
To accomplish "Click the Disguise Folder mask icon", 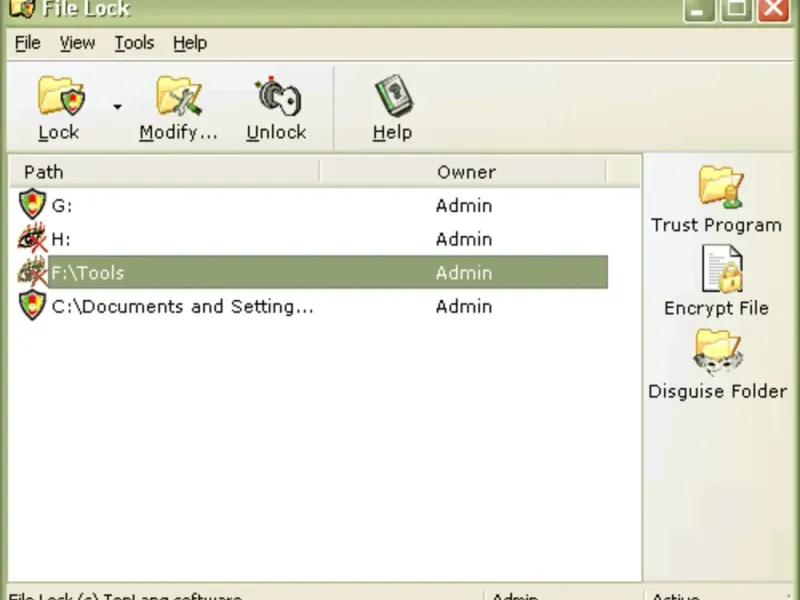I will coord(718,353).
